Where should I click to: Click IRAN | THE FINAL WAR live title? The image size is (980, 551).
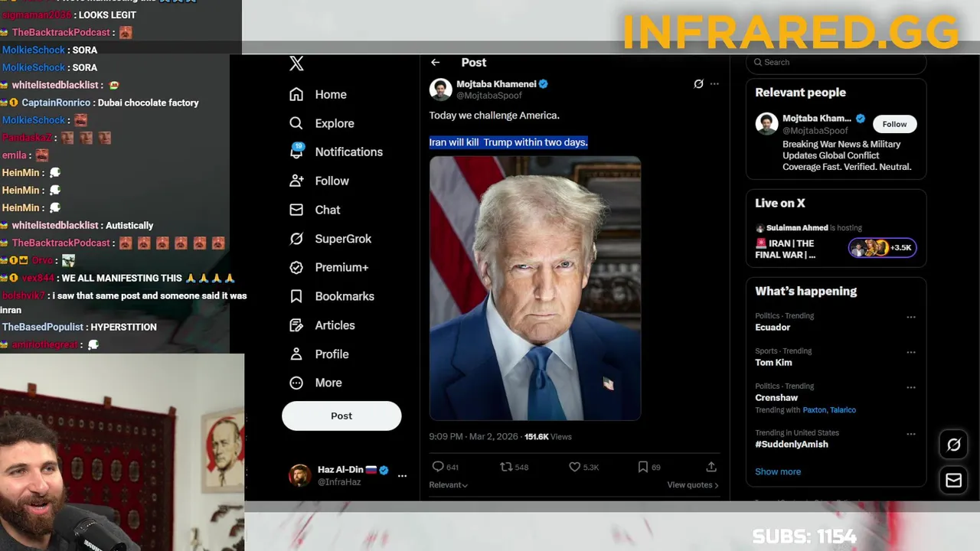click(785, 249)
